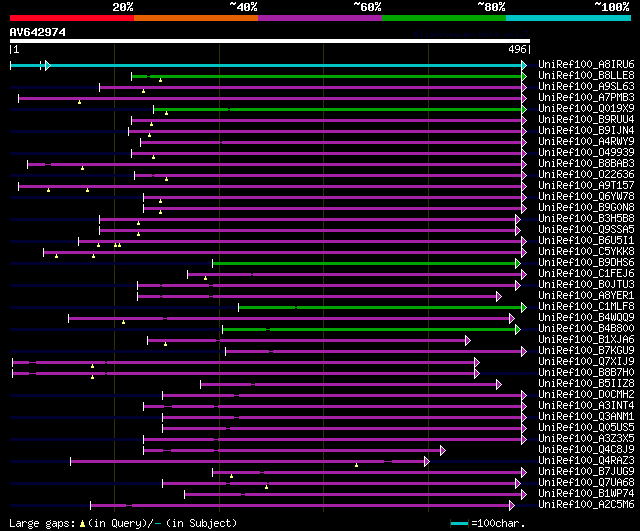Click the UniRef100_B4B800 label
This screenshot has width=640, height=531.
pos(586,329)
